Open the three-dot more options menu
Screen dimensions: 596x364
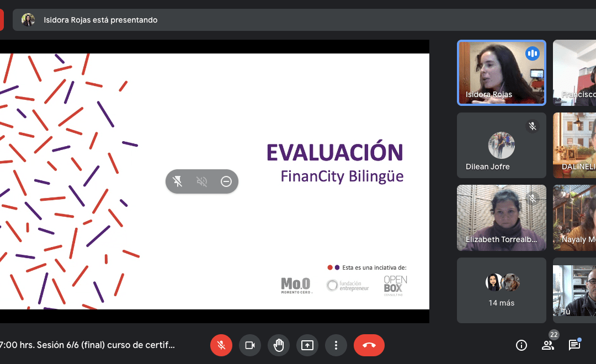pos(336,345)
